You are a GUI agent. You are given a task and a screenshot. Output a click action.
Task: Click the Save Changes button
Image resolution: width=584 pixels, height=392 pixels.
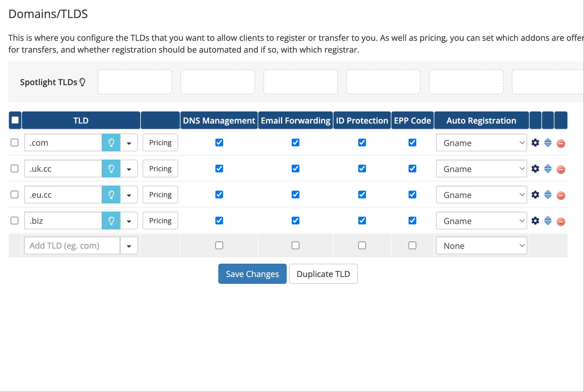252,274
